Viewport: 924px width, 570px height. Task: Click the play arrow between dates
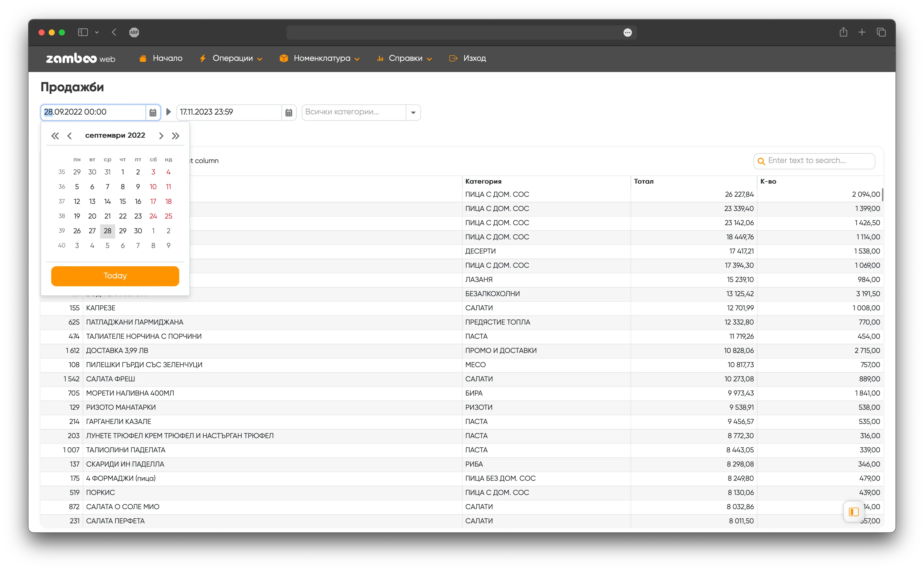coord(169,112)
